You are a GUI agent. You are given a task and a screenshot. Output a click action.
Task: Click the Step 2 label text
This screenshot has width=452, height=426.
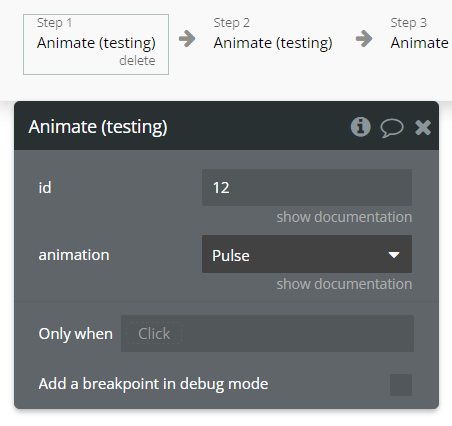(x=232, y=23)
